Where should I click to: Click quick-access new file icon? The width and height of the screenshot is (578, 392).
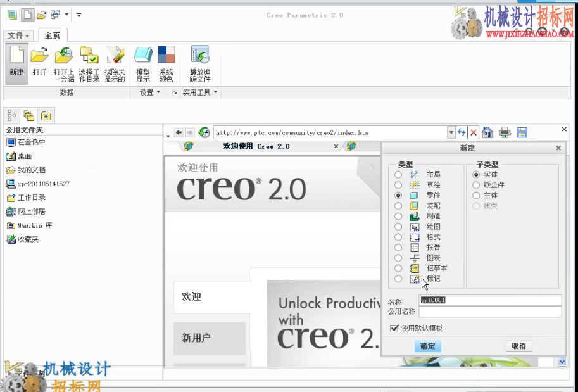click(x=27, y=15)
